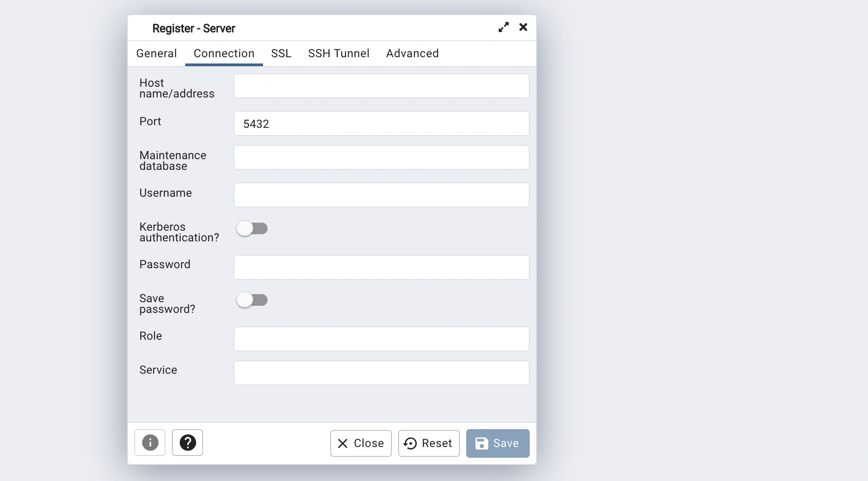The width and height of the screenshot is (868, 481).
Task: Click the info icon button
Action: pos(150,443)
